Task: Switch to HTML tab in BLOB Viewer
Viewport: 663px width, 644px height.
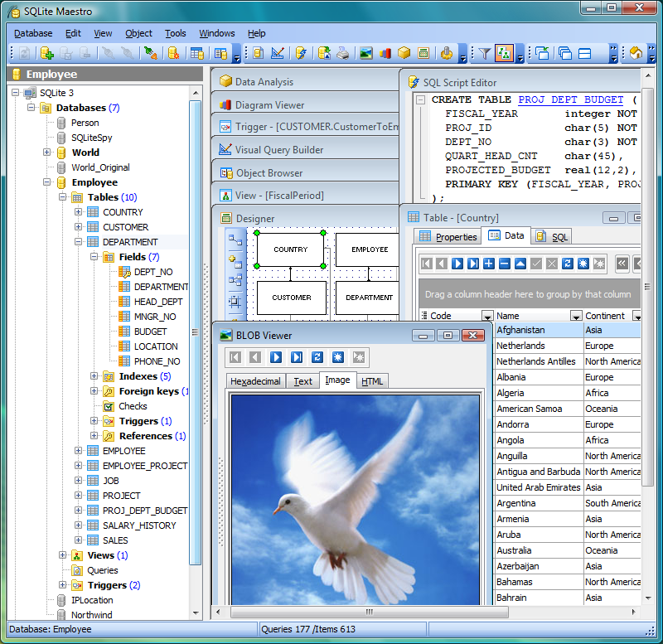Action: coord(372,381)
